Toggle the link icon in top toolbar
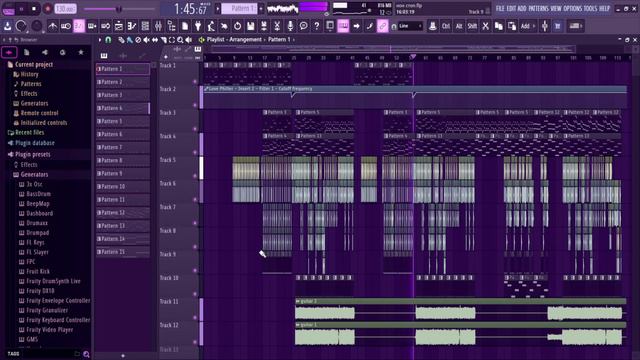 (382, 26)
